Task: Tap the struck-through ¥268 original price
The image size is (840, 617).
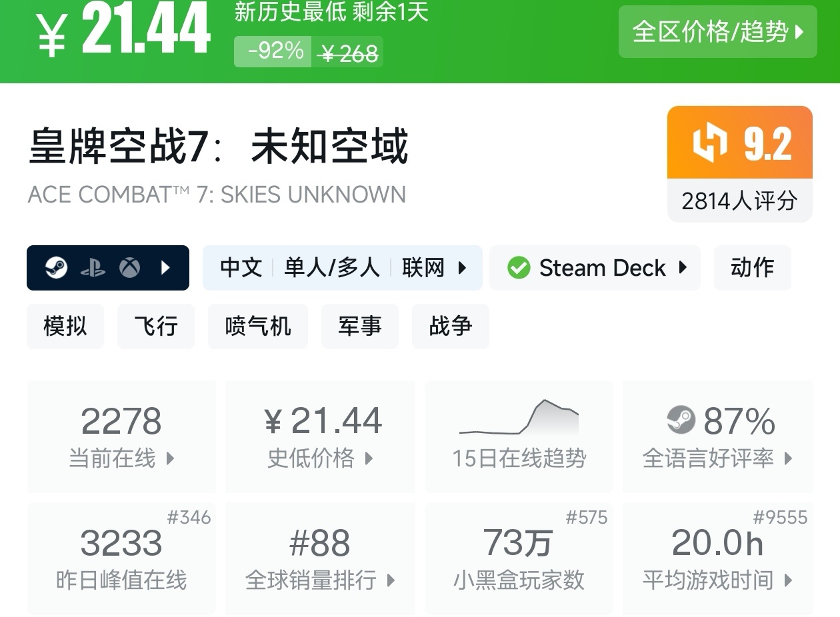Action: [x=349, y=53]
